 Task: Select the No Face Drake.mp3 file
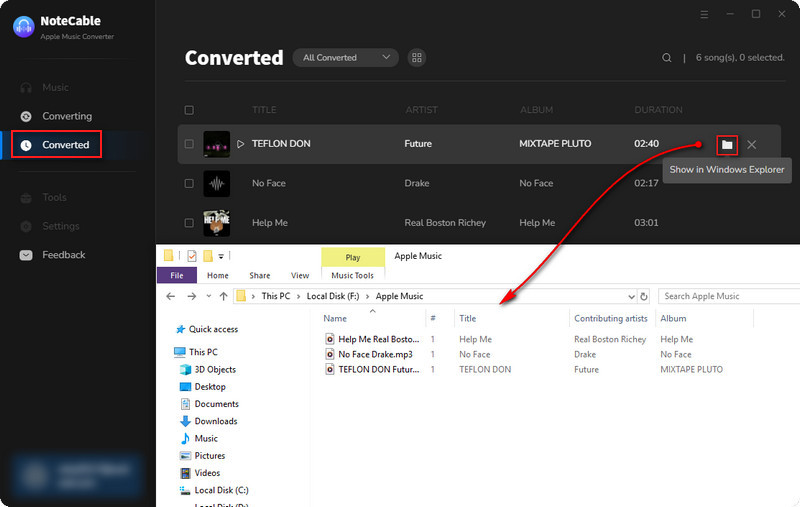369,354
